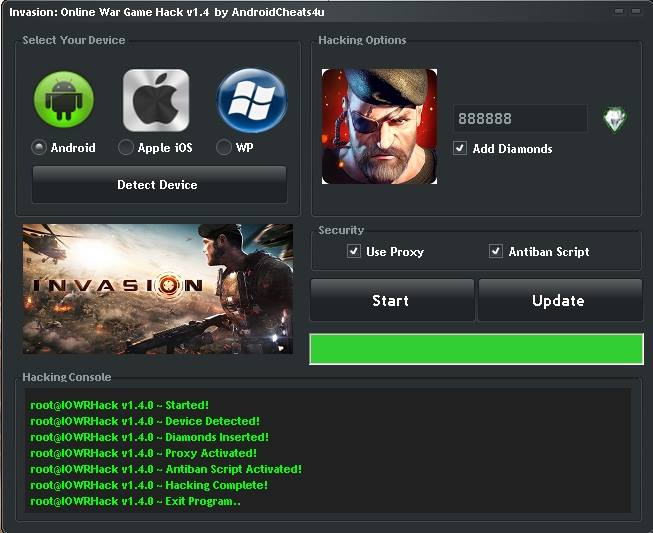Toggle the Antiban Script checkbox
Image resolution: width=653 pixels, height=533 pixels.
click(496, 251)
